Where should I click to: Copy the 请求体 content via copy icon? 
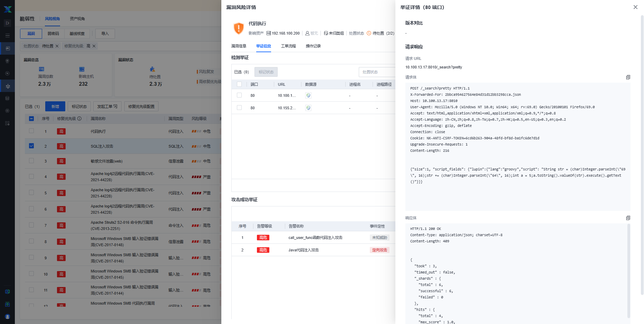tap(628, 77)
